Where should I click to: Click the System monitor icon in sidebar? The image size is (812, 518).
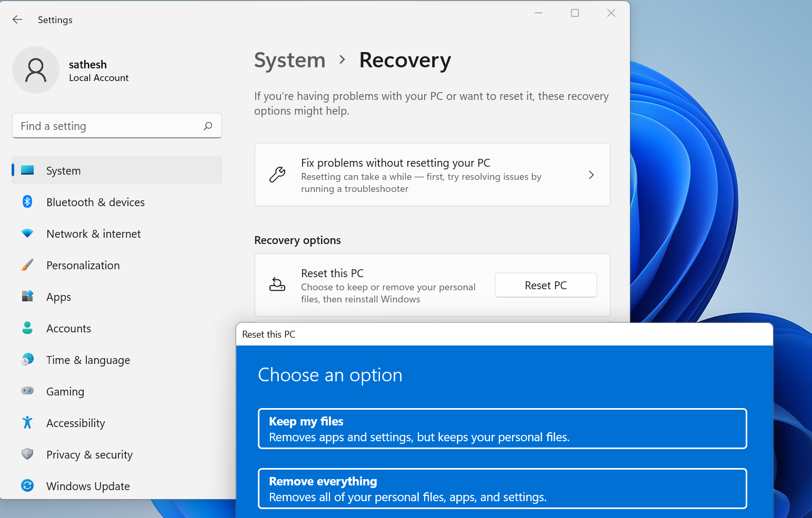(x=27, y=170)
